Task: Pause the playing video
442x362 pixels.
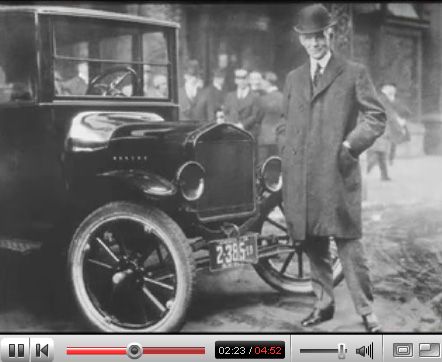Action: (16, 350)
